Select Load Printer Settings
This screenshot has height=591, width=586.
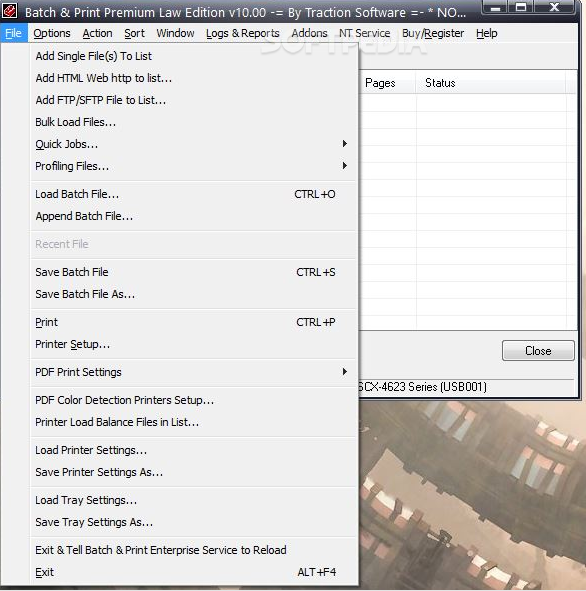(194, 450)
